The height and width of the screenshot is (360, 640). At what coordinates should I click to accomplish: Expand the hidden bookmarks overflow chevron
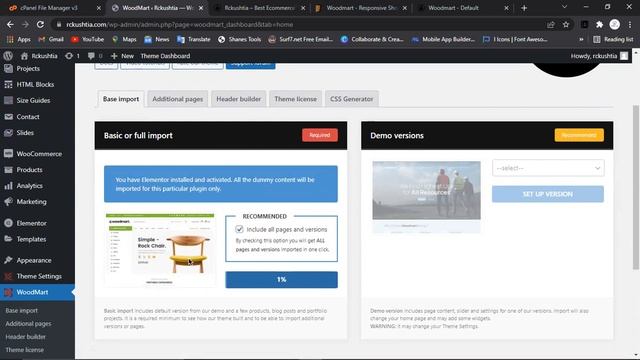581,39
